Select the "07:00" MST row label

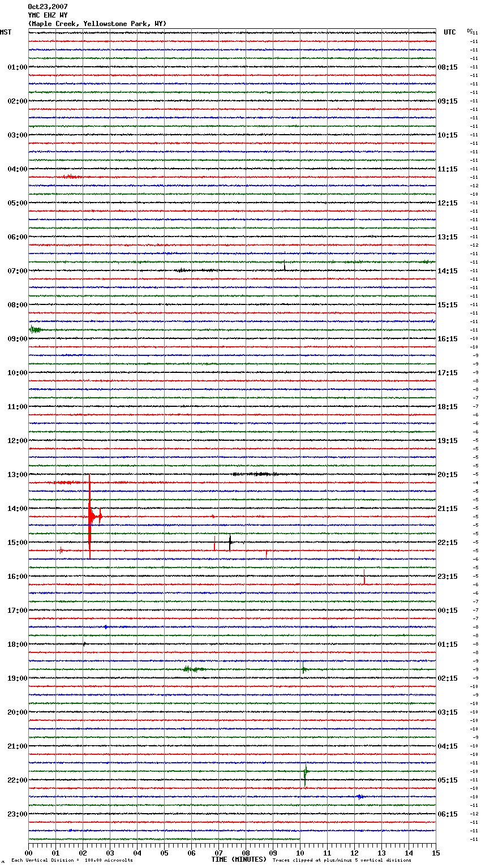point(18,271)
